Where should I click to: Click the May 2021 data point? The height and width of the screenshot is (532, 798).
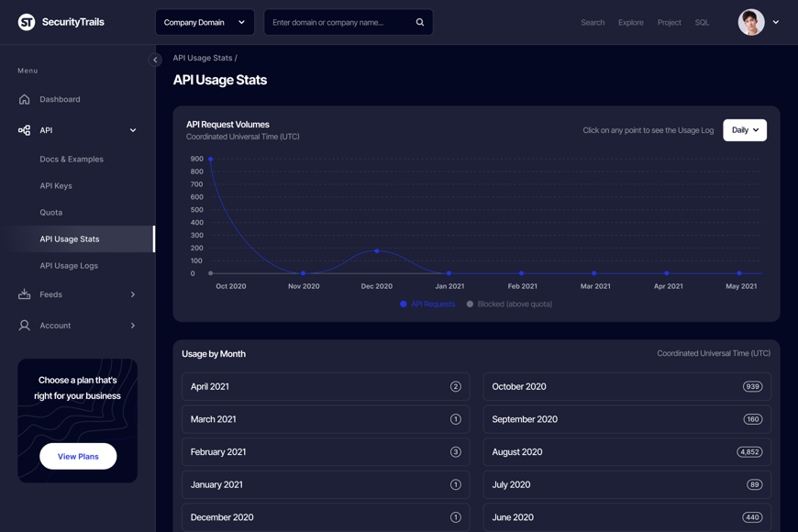tap(739, 273)
